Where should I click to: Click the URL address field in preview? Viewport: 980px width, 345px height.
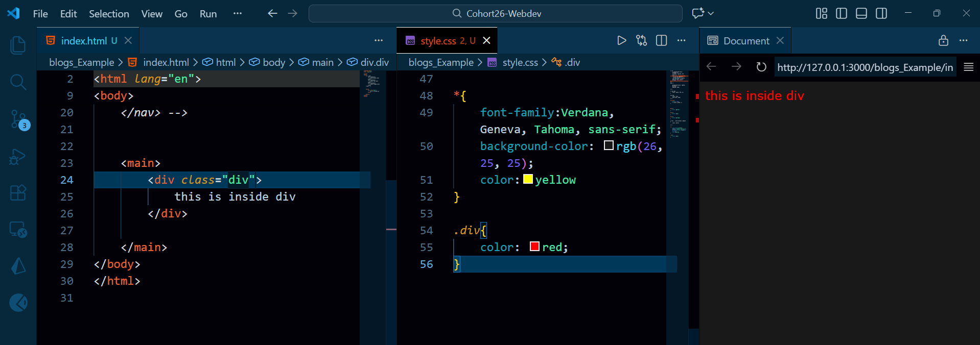(x=865, y=67)
